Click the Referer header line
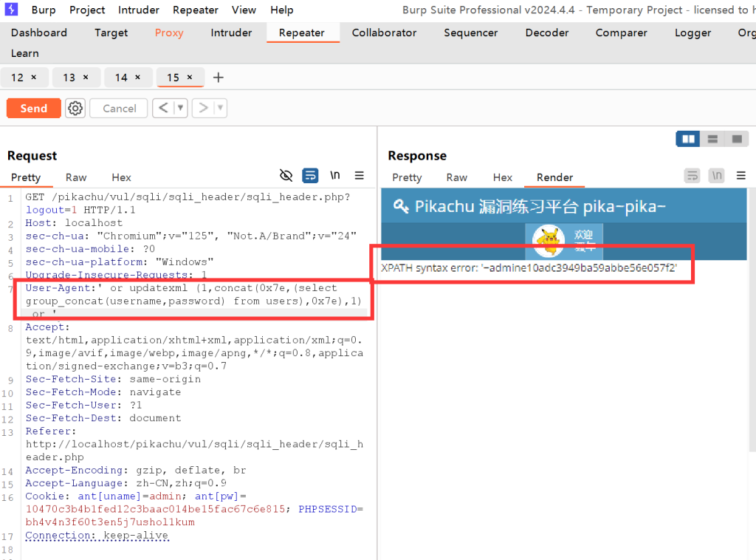 point(194,444)
